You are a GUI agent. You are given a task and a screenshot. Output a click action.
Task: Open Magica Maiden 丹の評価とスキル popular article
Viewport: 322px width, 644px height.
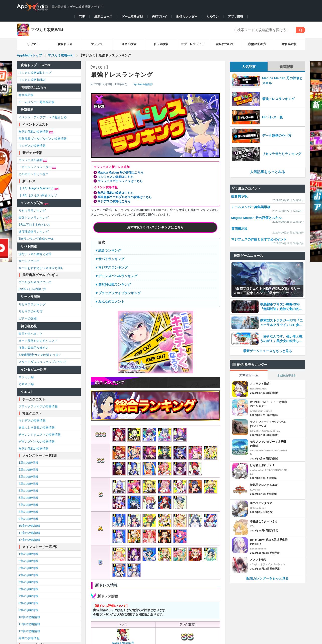pyautogui.click(x=282, y=81)
